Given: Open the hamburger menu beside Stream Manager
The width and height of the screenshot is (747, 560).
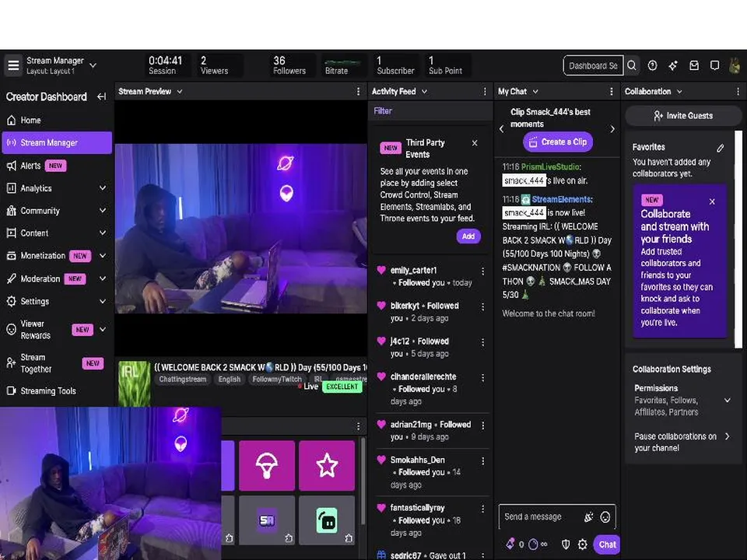Looking at the screenshot, I should tap(13, 65).
